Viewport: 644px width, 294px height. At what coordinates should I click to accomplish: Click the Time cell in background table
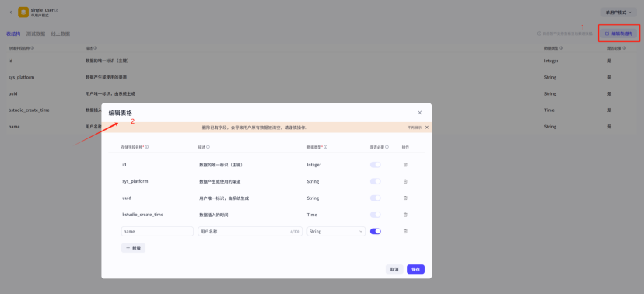[549, 110]
